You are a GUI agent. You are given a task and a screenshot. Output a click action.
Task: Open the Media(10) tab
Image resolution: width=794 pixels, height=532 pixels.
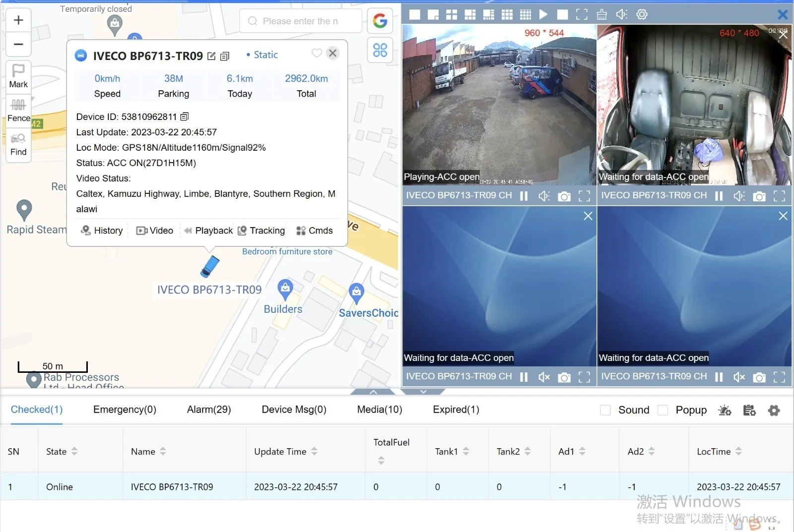(x=380, y=410)
